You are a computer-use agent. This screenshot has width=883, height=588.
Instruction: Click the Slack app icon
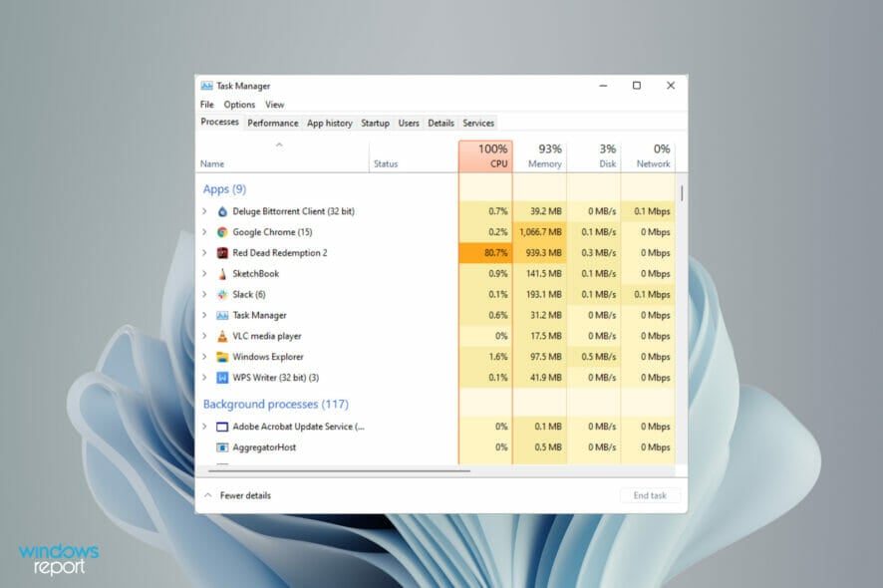(x=222, y=295)
